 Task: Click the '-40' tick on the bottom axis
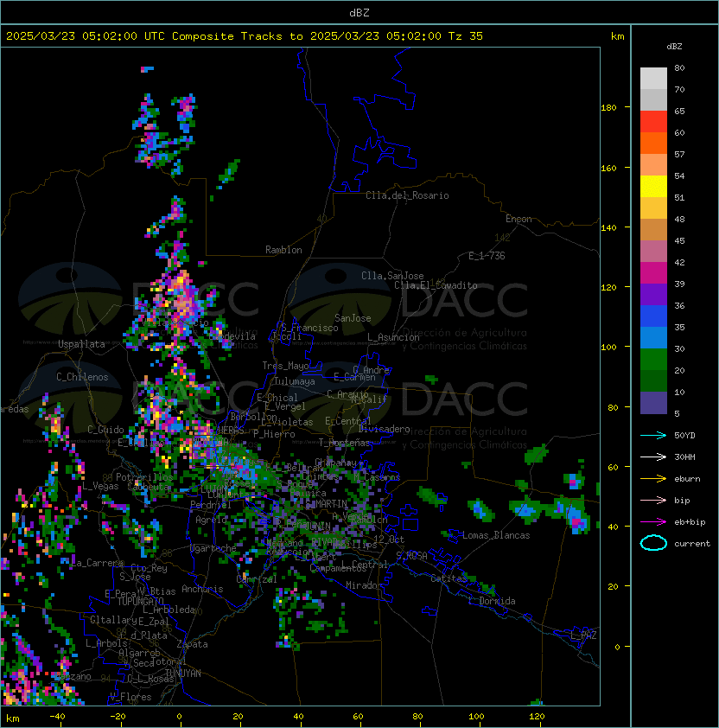pyautogui.click(x=57, y=717)
